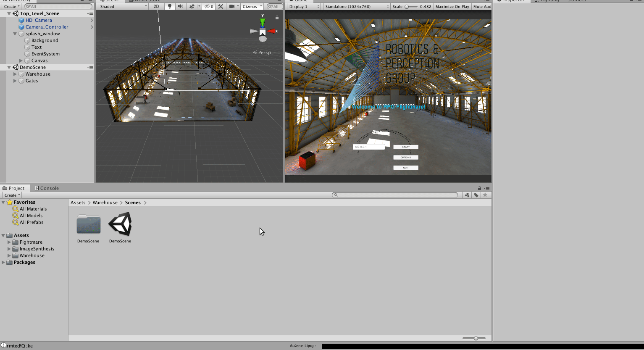Toggle Mute Audio in Game view
This screenshot has height=350, width=644.
pos(482,6)
